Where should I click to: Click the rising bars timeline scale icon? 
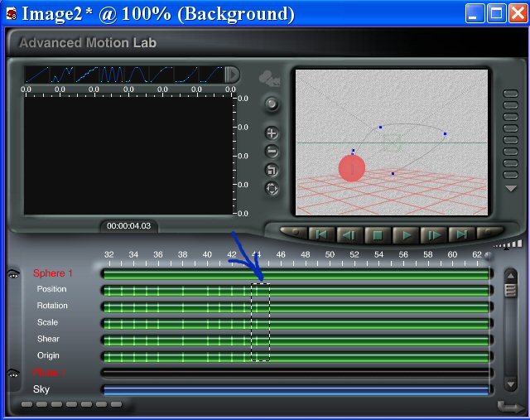(x=509, y=244)
